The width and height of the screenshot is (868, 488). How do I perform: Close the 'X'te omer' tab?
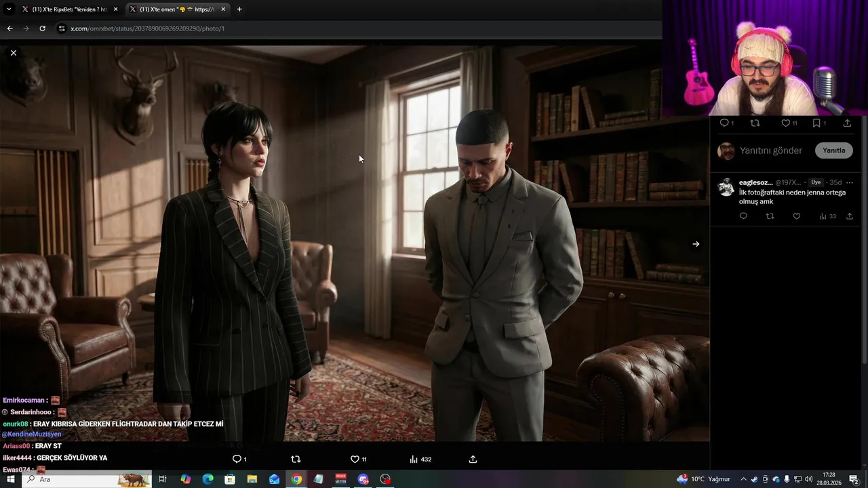coord(223,9)
